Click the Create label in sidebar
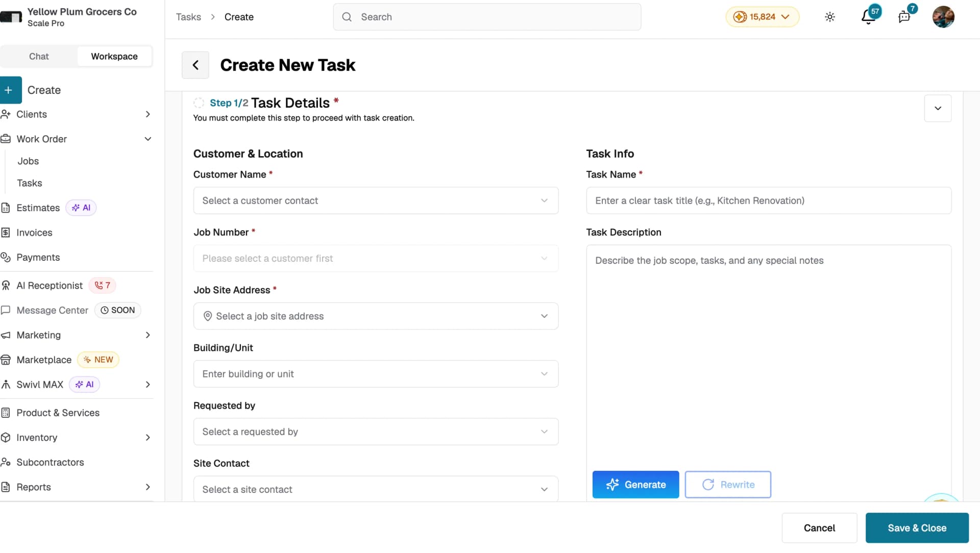Image resolution: width=980 pixels, height=553 pixels. [x=44, y=90]
